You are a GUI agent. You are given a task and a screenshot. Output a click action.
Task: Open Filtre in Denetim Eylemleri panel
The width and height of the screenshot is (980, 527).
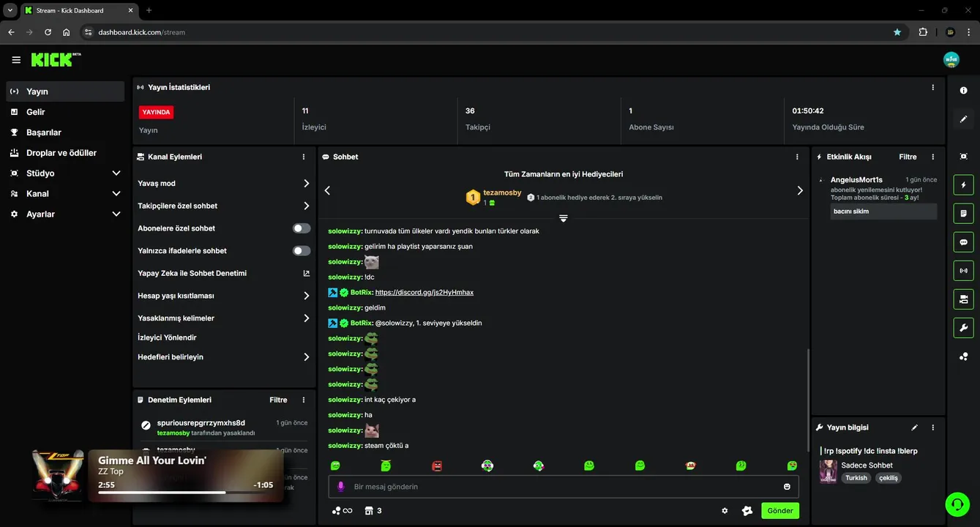coord(278,400)
